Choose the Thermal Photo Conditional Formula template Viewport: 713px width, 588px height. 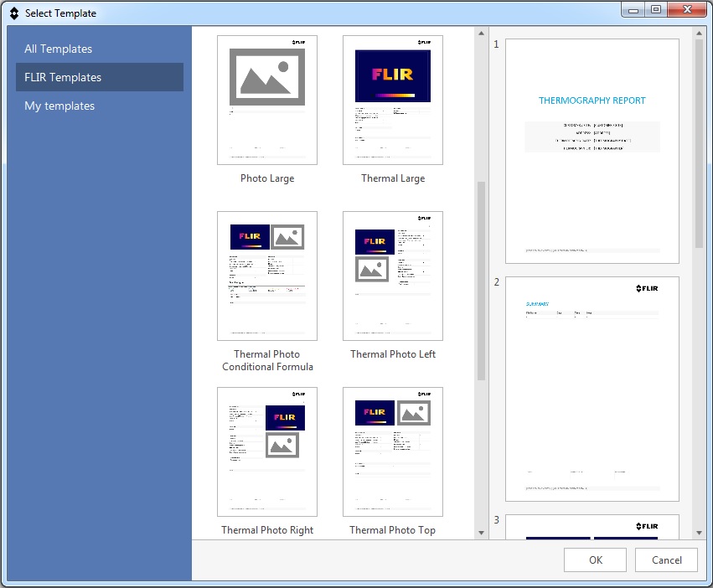click(x=266, y=276)
